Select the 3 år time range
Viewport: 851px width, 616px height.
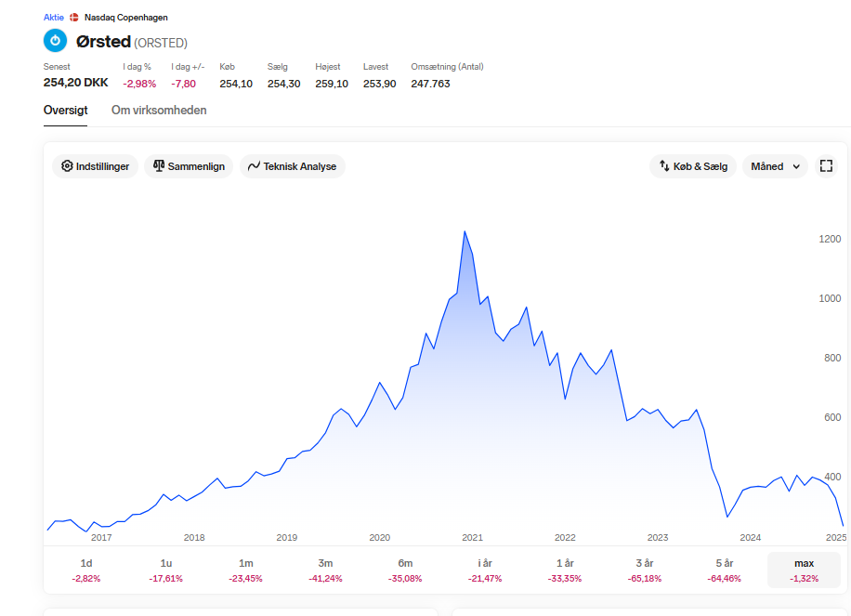(x=645, y=570)
